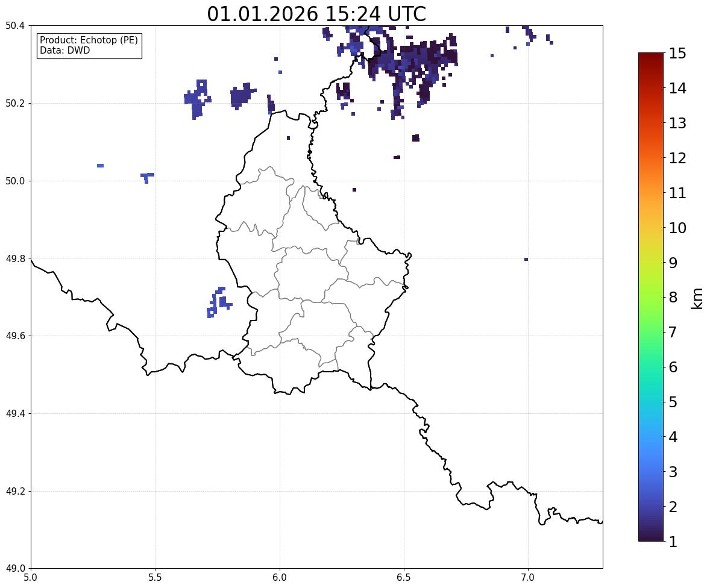Click the latitude axis label 49.4
This screenshot has width=710, height=588.
(14, 413)
